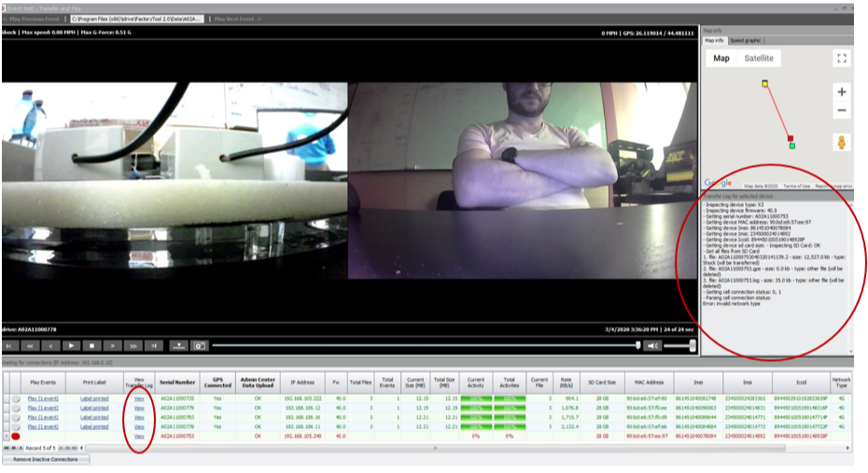
Task: Click the fast rewind button
Action: (30, 346)
